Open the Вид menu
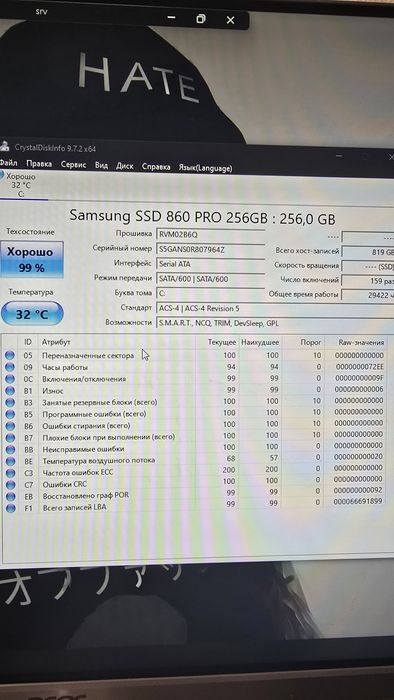Image resolution: width=394 pixels, height=700 pixels. (101, 165)
